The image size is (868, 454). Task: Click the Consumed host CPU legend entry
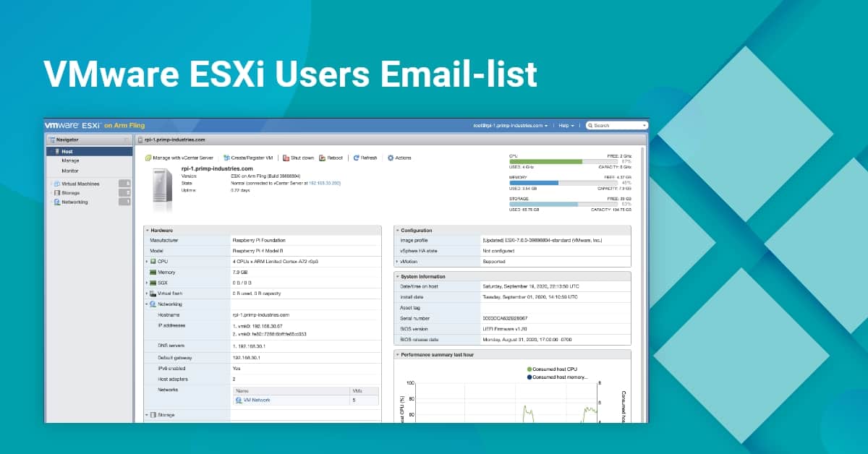553,369
